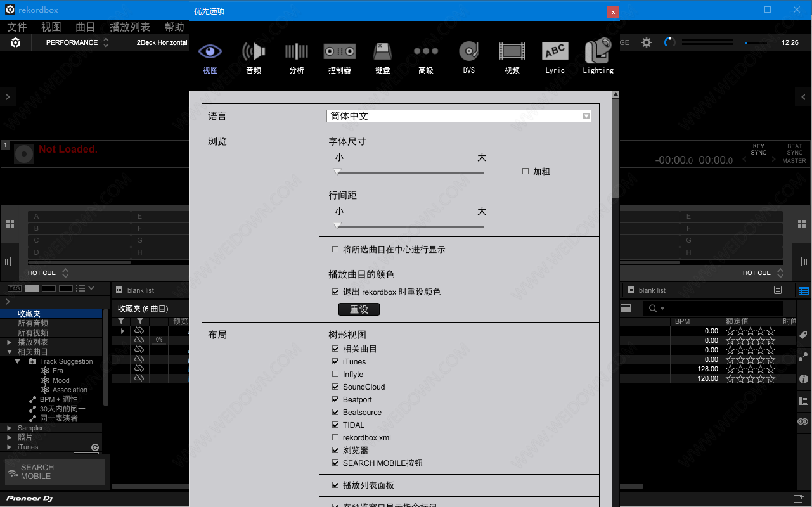Open the 播放列表 menu in menu bar
Screen dimensions: 812x507
[130, 27]
